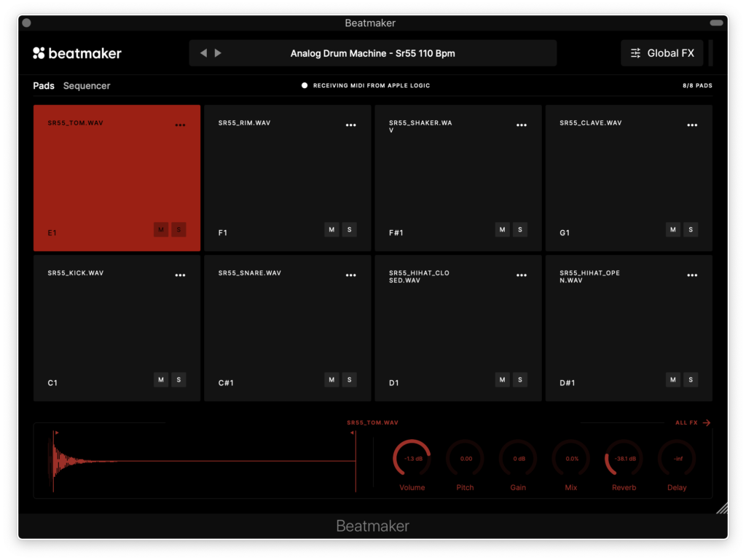
Task: Click the Global FX sliders icon
Action: [x=635, y=53]
